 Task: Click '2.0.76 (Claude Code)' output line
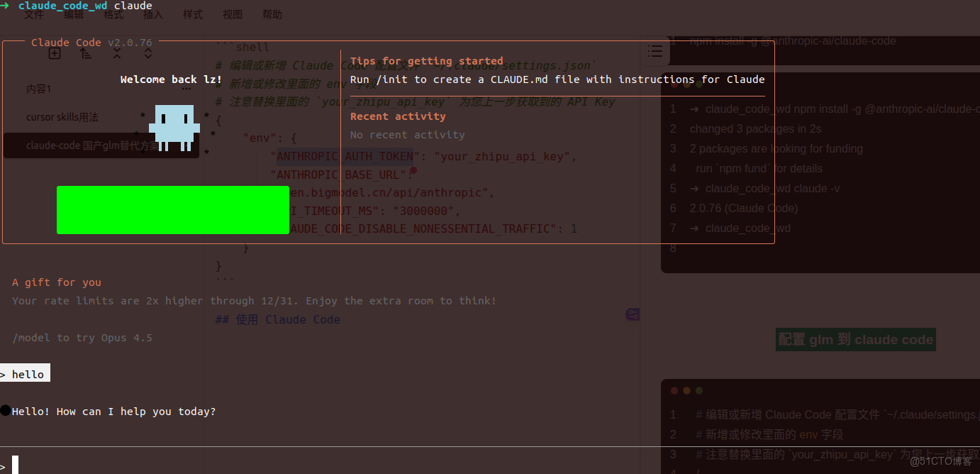(x=744, y=208)
